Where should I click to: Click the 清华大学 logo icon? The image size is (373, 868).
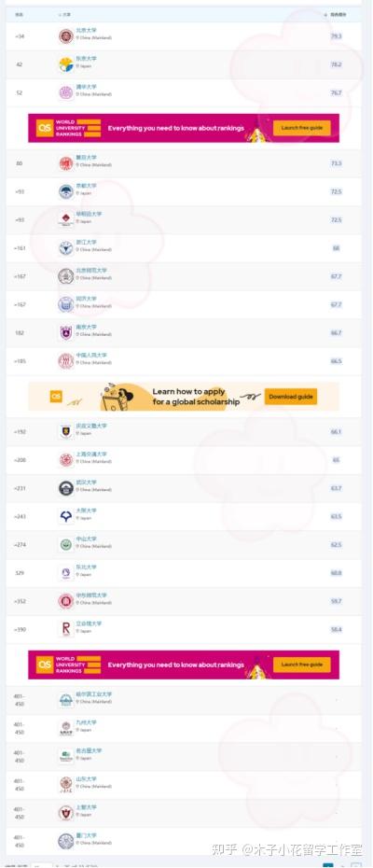(66, 93)
